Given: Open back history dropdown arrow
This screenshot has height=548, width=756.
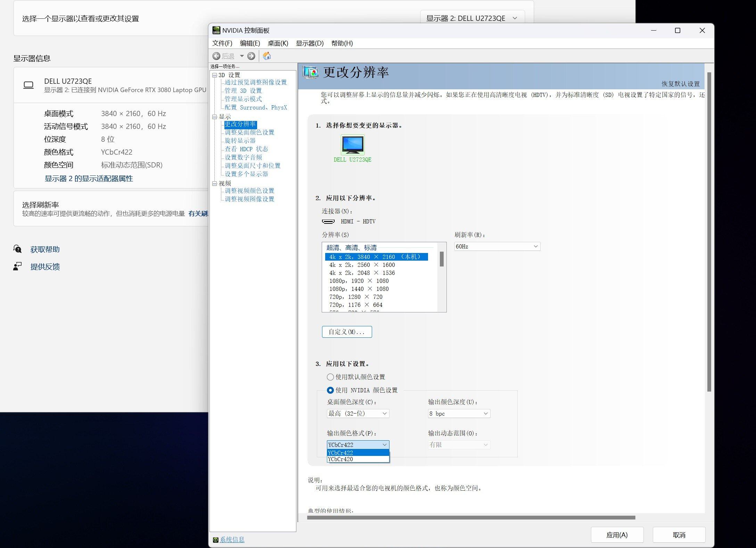Looking at the screenshot, I should pyautogui.click(x=242, y=56).
